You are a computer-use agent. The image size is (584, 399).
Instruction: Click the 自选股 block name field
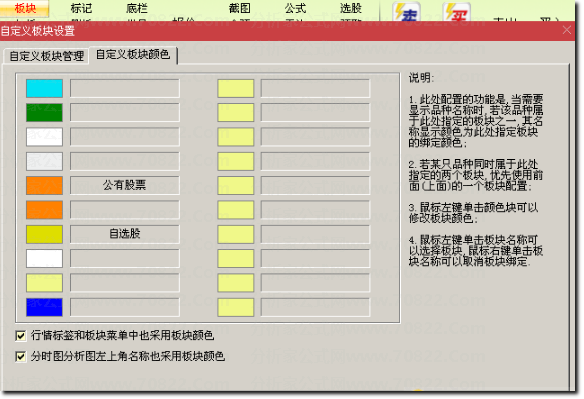125,234
